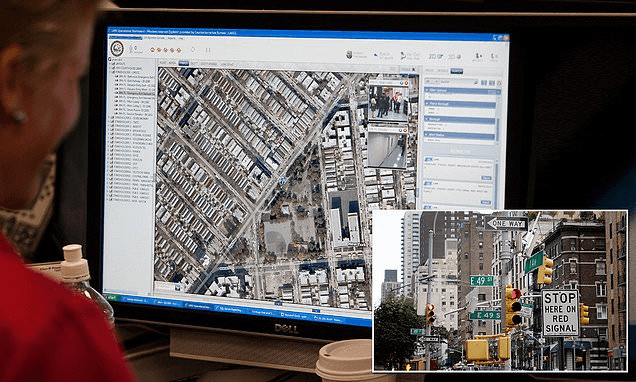Screen dimensions: 636x382
Task: Collapse the topmost blue section header in right panel
Action: tap(462, 91)
